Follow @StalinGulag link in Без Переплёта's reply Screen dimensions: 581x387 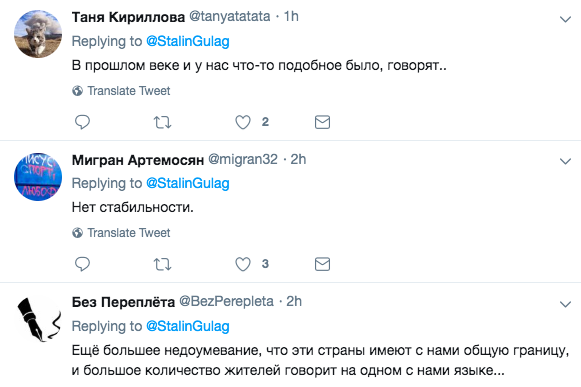click(188, 326)
